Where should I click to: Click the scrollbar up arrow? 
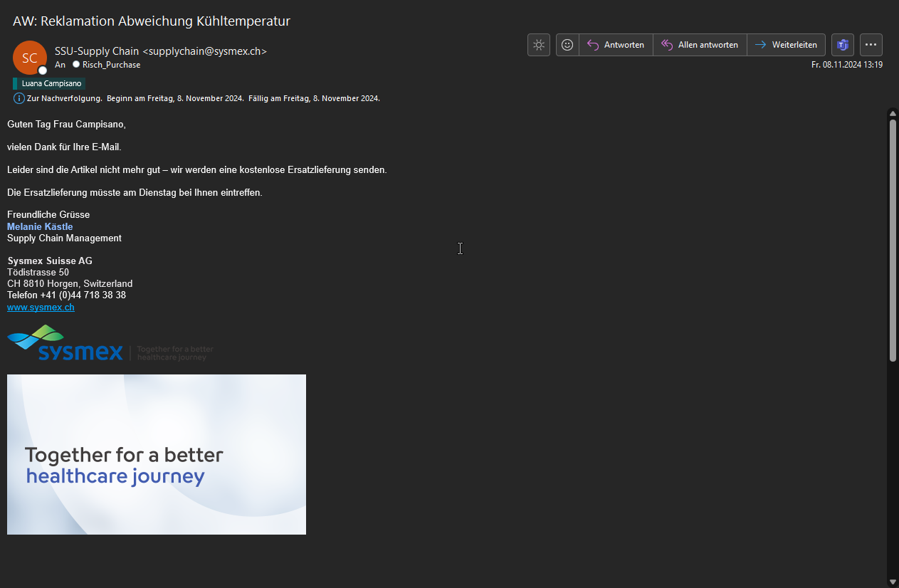(893, 113)
